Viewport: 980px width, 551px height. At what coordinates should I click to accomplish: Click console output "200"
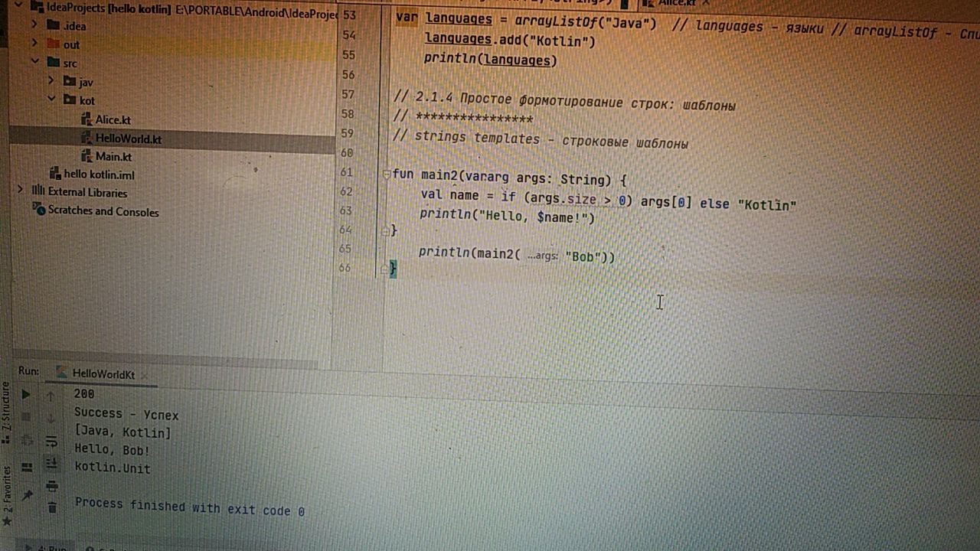click(84, 394)
